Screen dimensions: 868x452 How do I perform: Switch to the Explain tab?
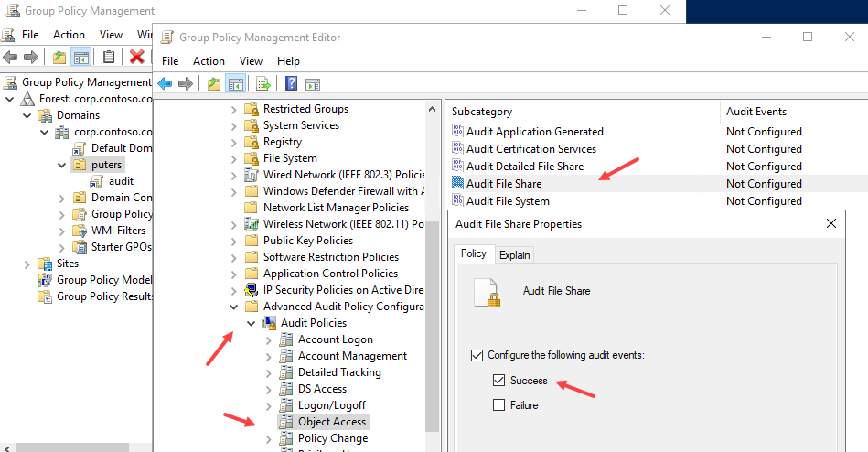click(x=514, y=254)
